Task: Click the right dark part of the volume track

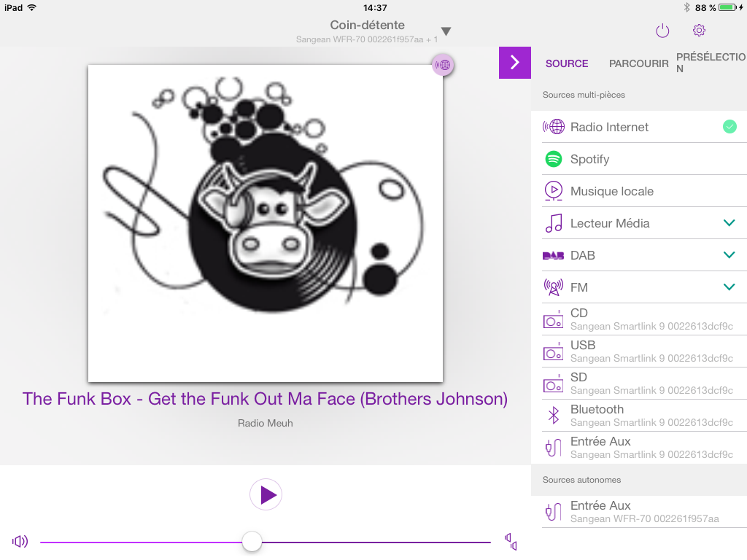Action: (376, 542)
